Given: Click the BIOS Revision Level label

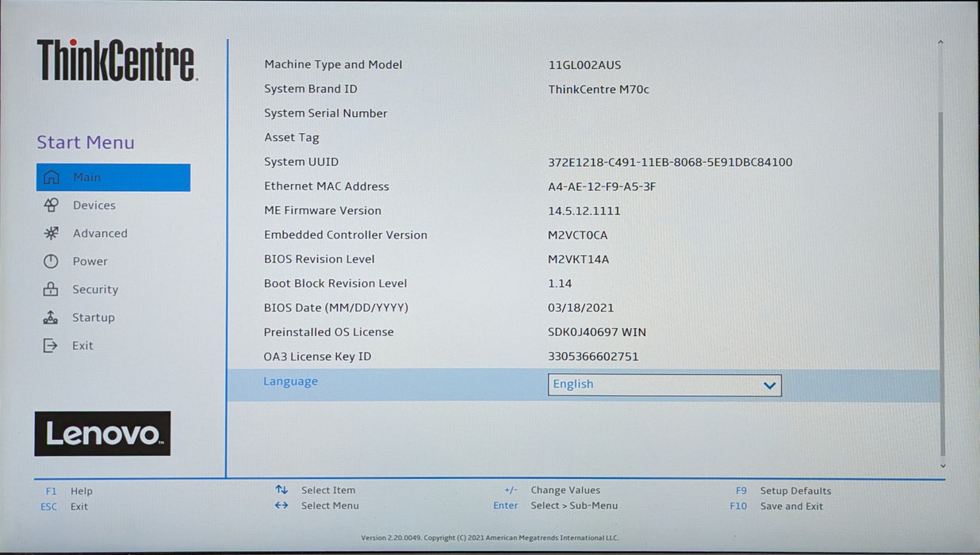Looking at the screenshot, I should click(320, 259).
